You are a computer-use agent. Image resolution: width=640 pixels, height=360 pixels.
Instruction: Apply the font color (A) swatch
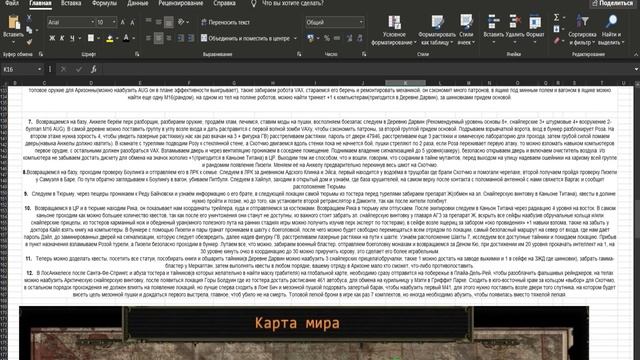pos(126,38)
